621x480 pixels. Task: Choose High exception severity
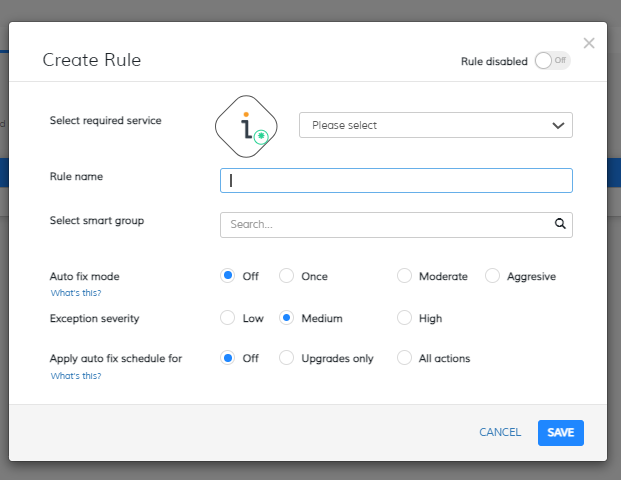point(404,318)
